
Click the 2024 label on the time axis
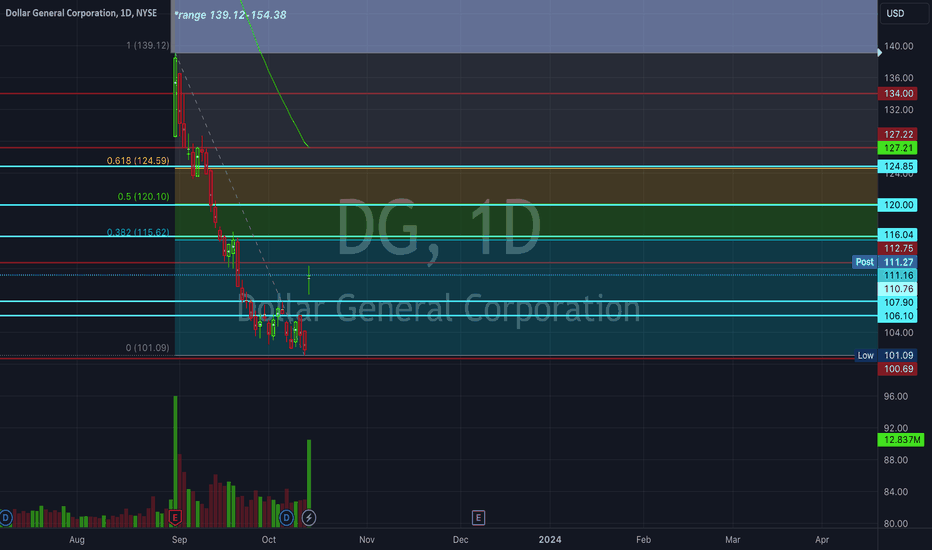[550, 540]
